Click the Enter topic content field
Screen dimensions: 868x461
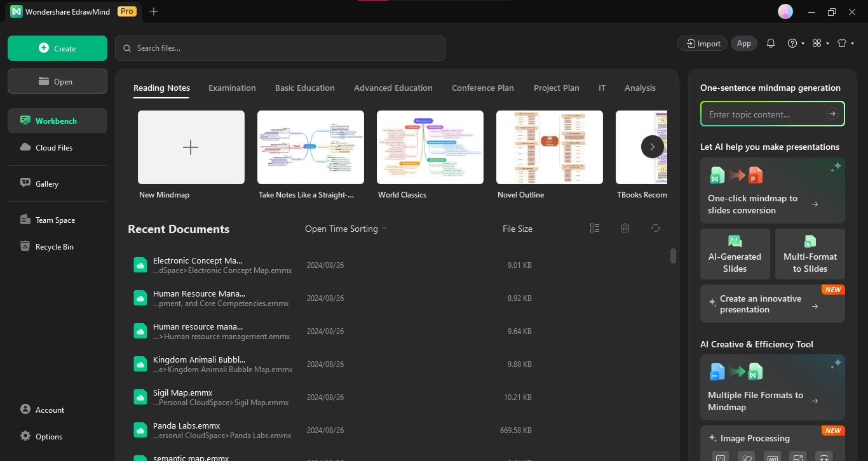772,114
